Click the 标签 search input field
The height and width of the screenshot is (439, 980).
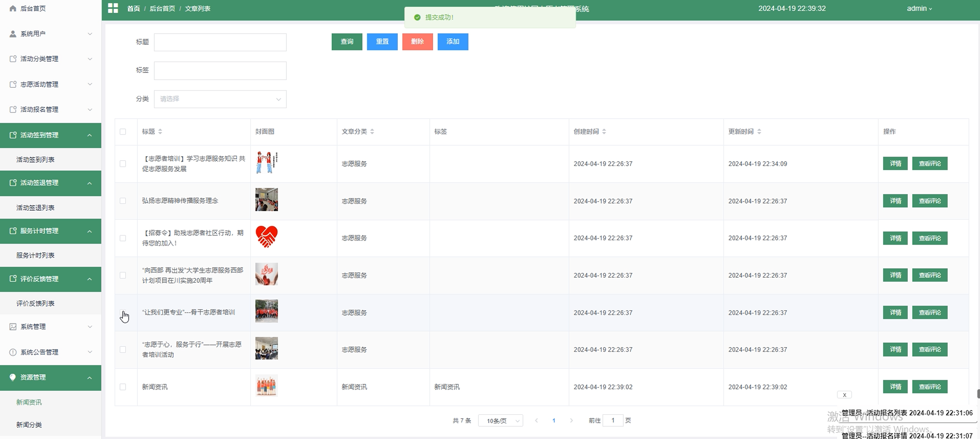[x=220, y=70]
